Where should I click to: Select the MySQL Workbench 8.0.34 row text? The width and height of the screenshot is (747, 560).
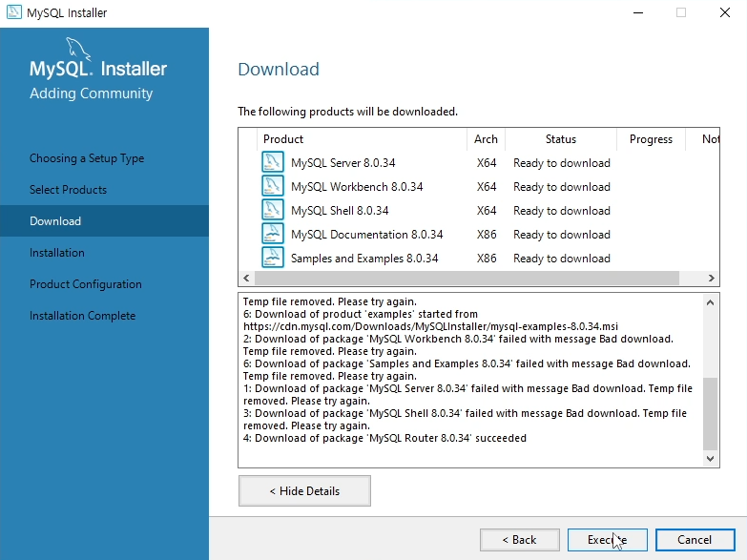coord(357,187)
